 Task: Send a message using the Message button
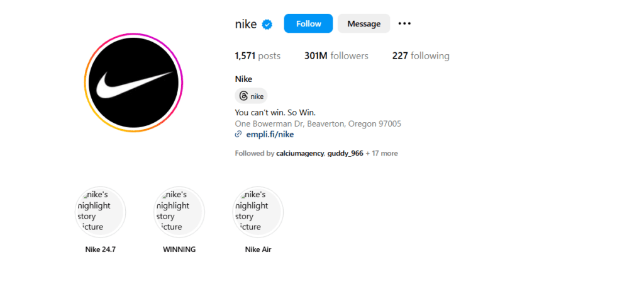click(364, 23)
